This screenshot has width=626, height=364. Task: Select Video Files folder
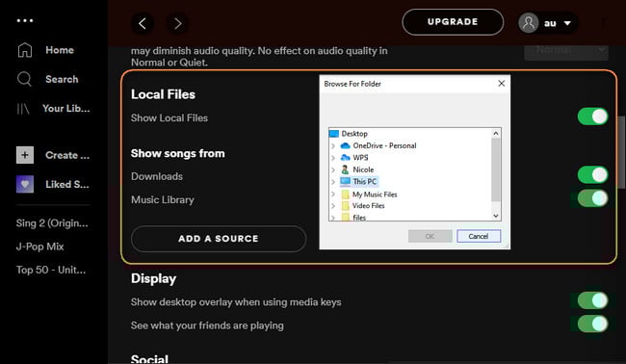(x=368, y=206)
